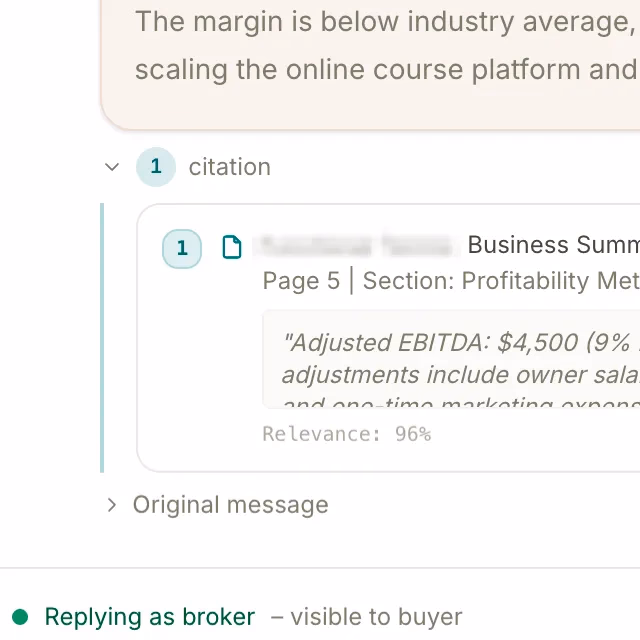640x640 pixels.
Task: Click "The margin is below industry average" message line
Action: (x=385, y=21)
